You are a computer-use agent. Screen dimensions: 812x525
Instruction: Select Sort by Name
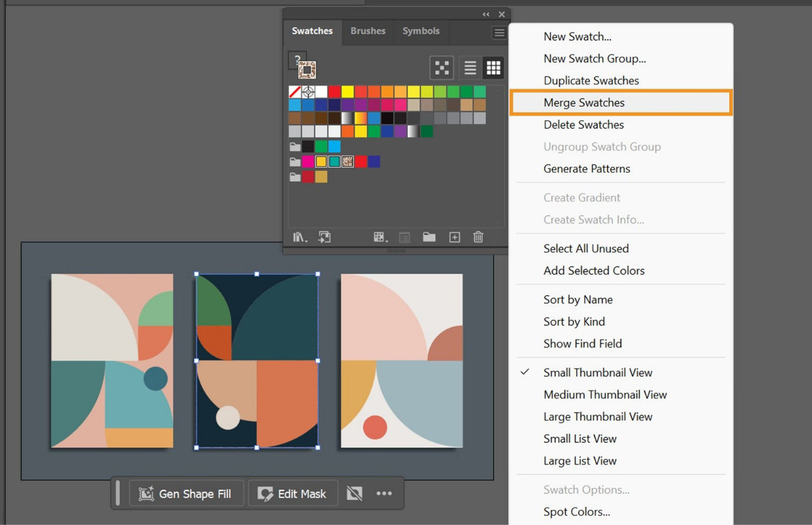pos(577,300)
